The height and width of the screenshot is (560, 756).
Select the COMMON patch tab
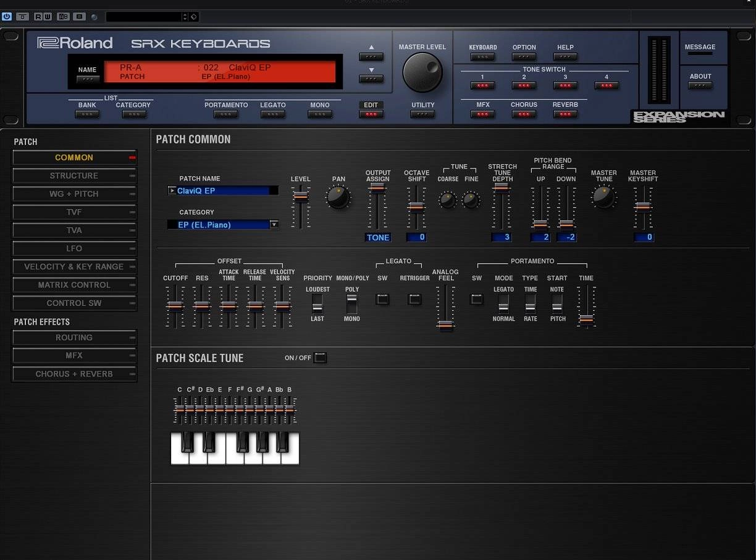[74, 158]
